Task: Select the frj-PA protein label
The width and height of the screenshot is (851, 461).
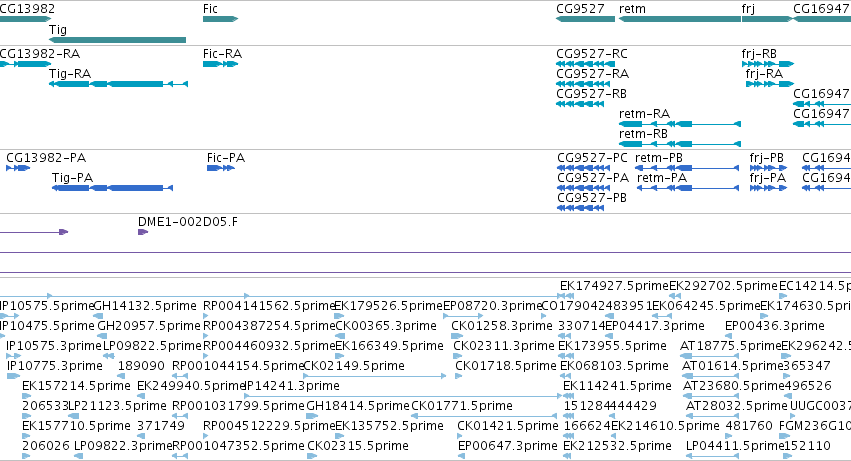Action: tap(767, 178)
